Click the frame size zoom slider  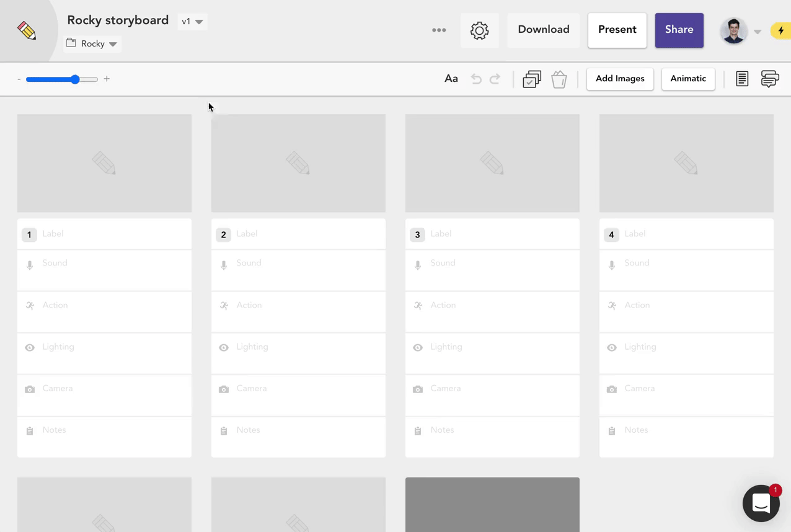pos(62,79)
